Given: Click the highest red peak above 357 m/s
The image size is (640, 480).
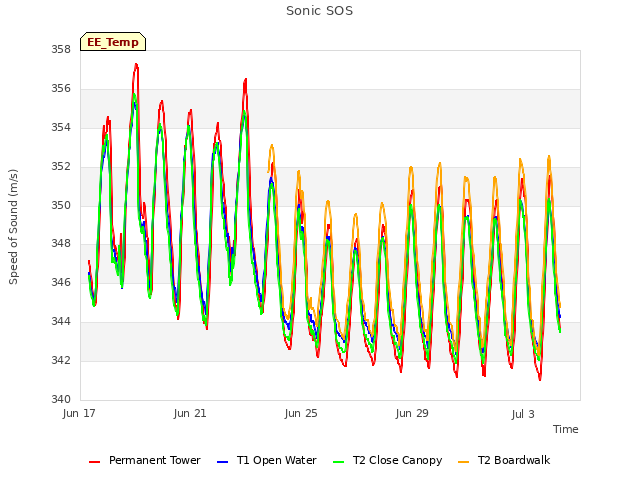Looking at the screenshot, I should click(136, 64).
